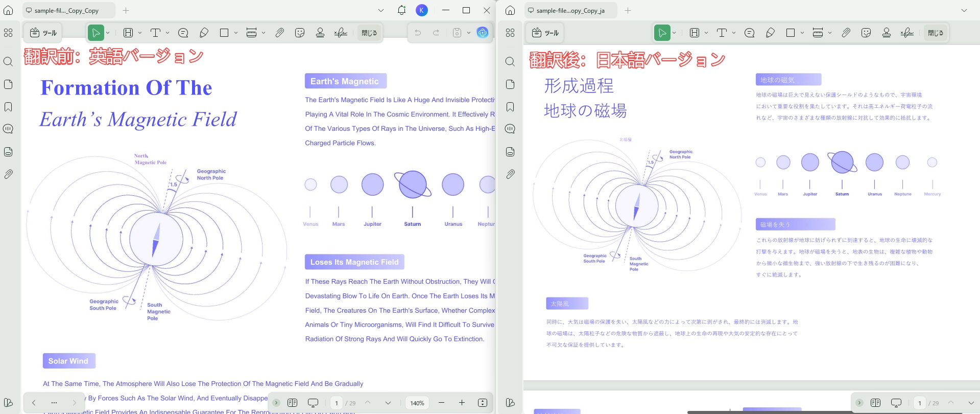980x414 pixels.
Task: Toggle fit-page view in left window
Action: 483,403
